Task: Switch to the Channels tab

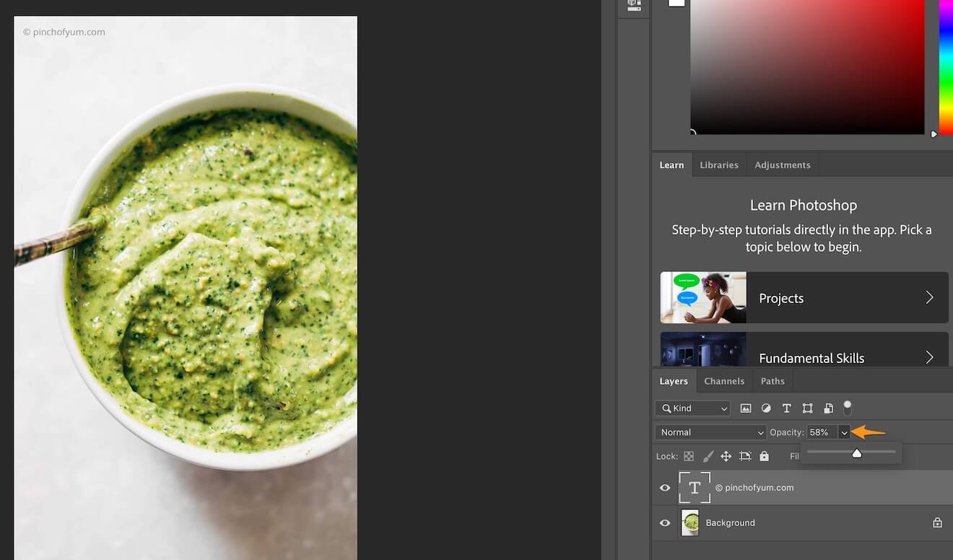Action: pos(724,381)
